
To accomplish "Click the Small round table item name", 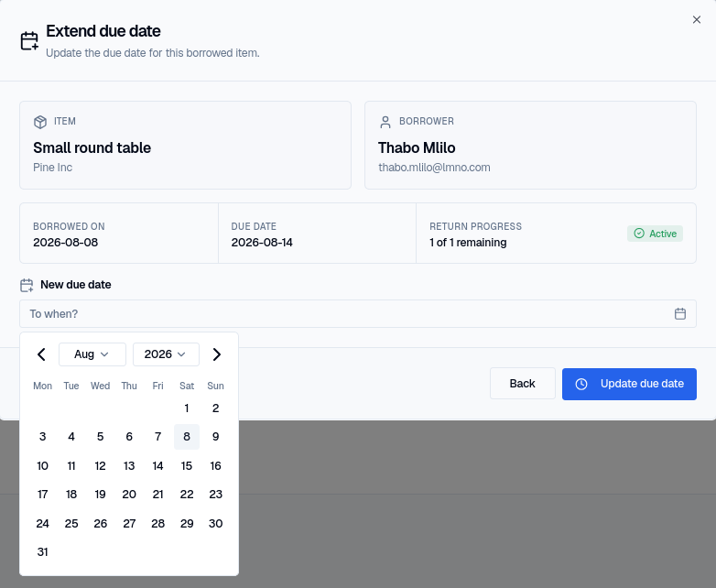I will pyautogui.click(x=92, y=147).
